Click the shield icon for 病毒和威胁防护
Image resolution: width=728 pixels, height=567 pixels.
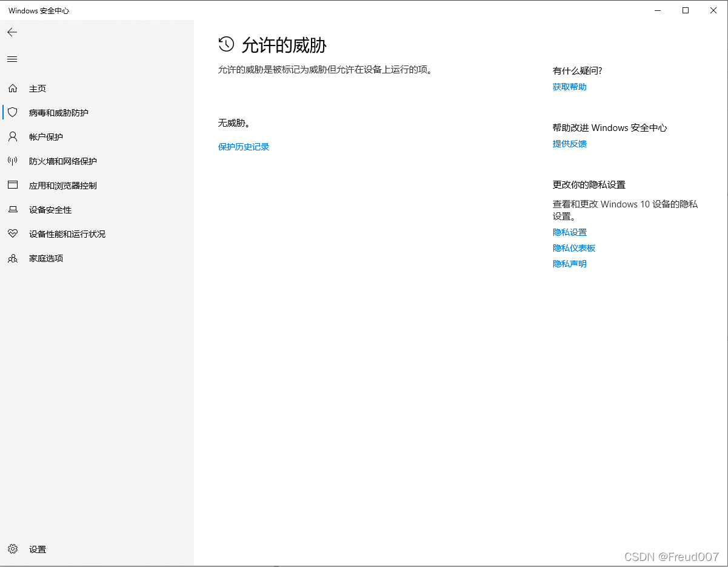pyautogui.click(x=13, y=113)
